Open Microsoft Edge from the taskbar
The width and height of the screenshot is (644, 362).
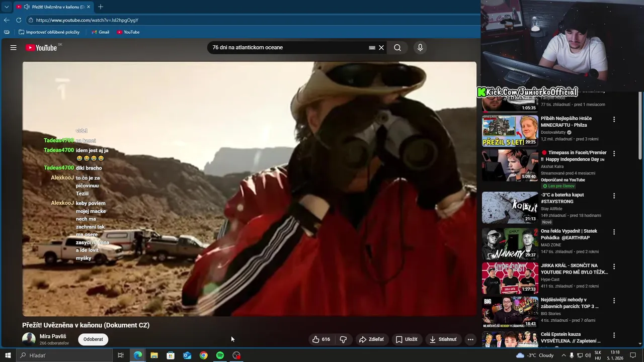click(x=137, y=355)
